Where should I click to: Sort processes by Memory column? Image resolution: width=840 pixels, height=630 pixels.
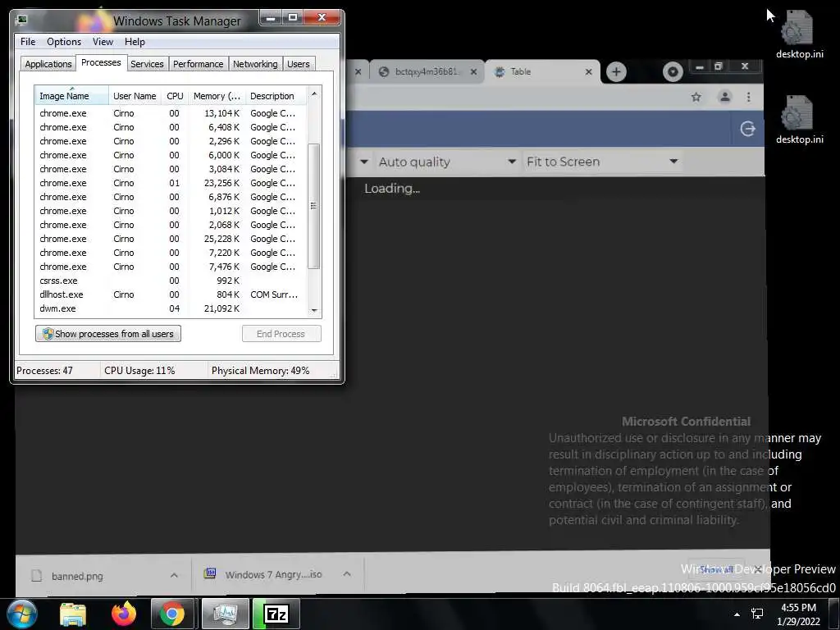click(217, 96)
